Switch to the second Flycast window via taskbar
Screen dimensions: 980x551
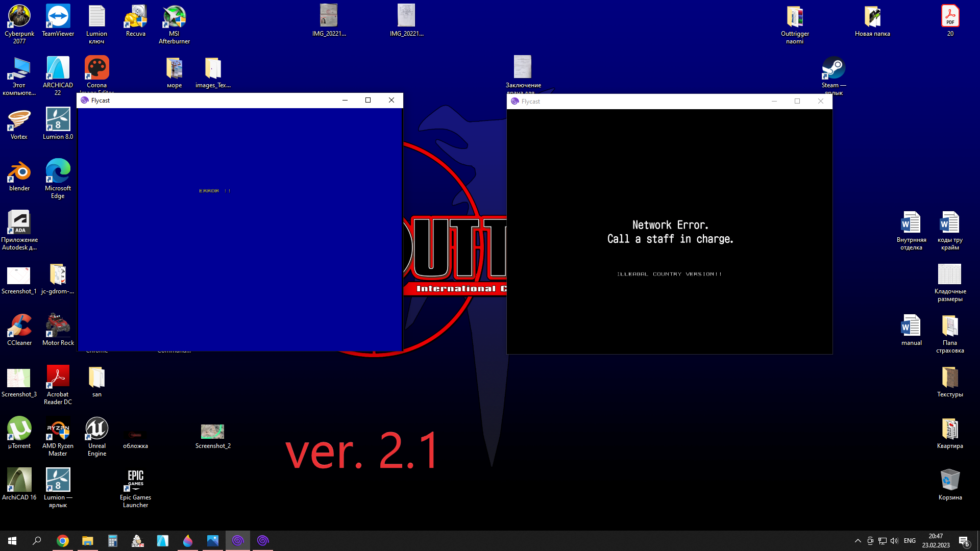point(263,540)
